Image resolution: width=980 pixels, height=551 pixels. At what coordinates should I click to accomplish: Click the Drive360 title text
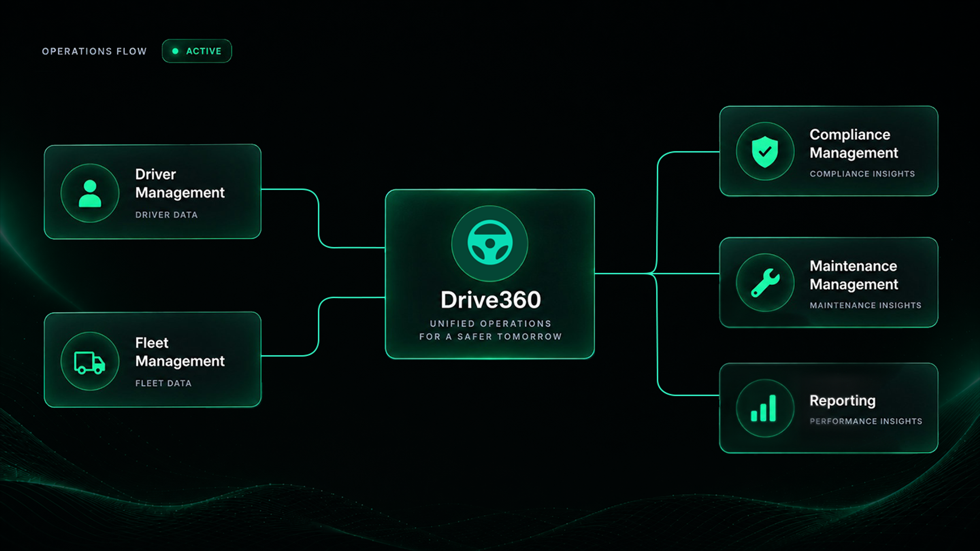pos(490,300)
